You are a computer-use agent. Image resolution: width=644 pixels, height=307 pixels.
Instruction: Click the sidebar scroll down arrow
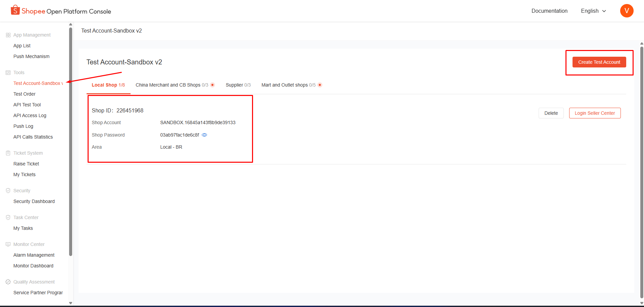(x=70, y=303)
